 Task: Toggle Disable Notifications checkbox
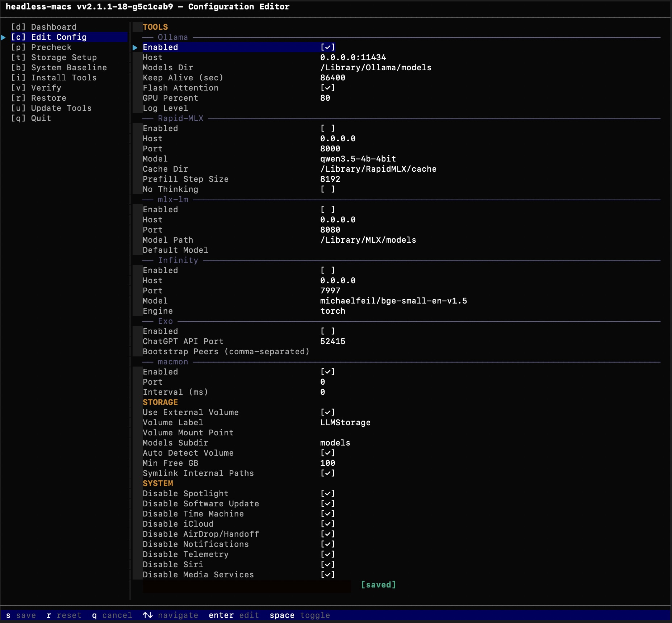(x=327, y=544)
